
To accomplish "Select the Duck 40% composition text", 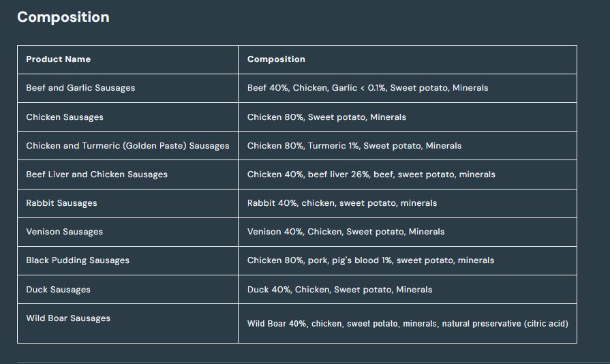I will (339, 290).
